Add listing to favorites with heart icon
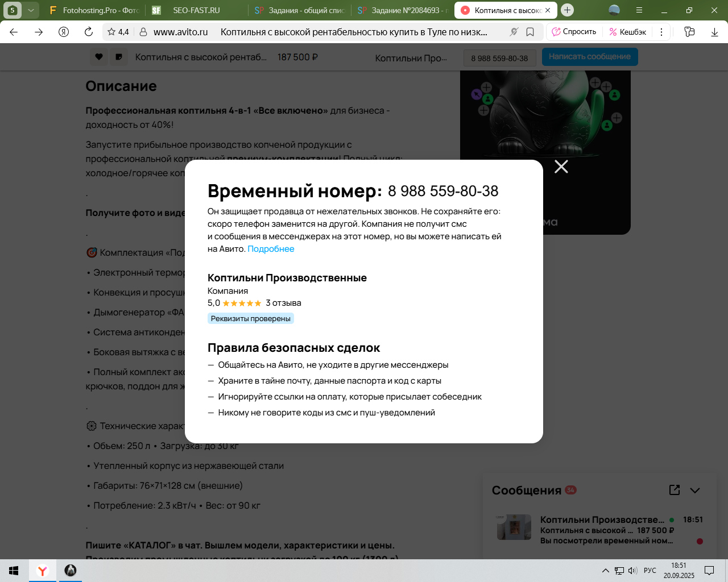This screenshot has height=582, width=728. coord(99,57)
